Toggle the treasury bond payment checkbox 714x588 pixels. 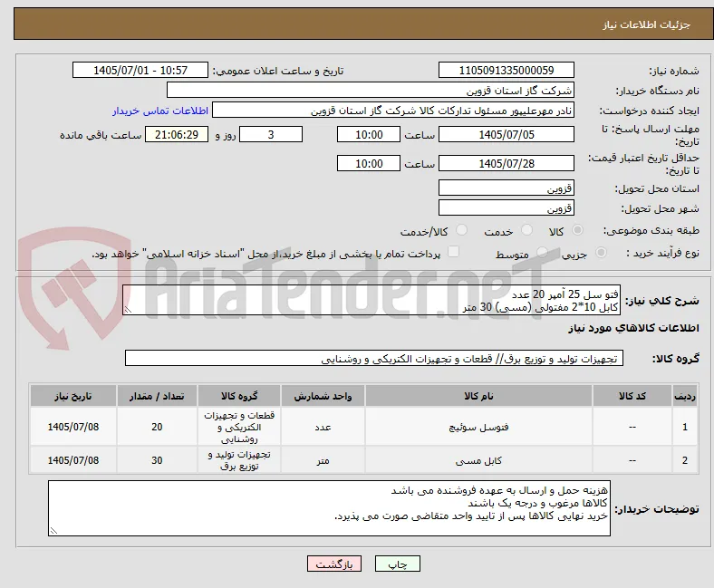(454, 252)
